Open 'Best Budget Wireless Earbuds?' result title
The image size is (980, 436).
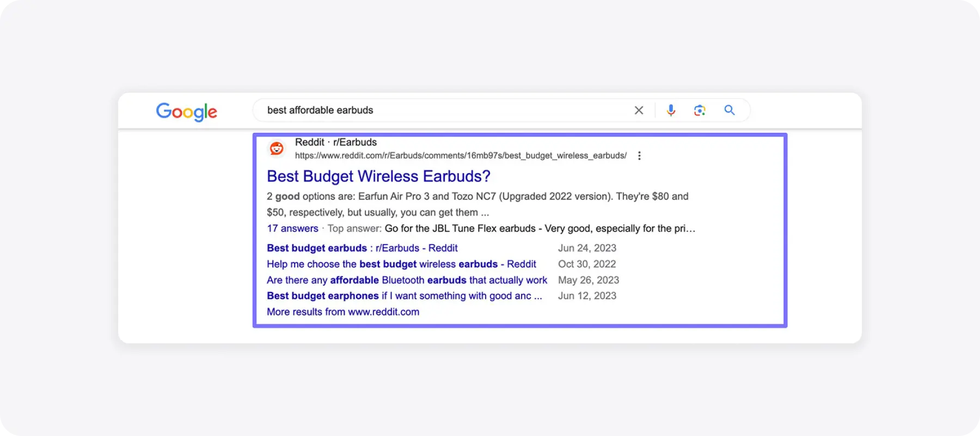(378, 177)
